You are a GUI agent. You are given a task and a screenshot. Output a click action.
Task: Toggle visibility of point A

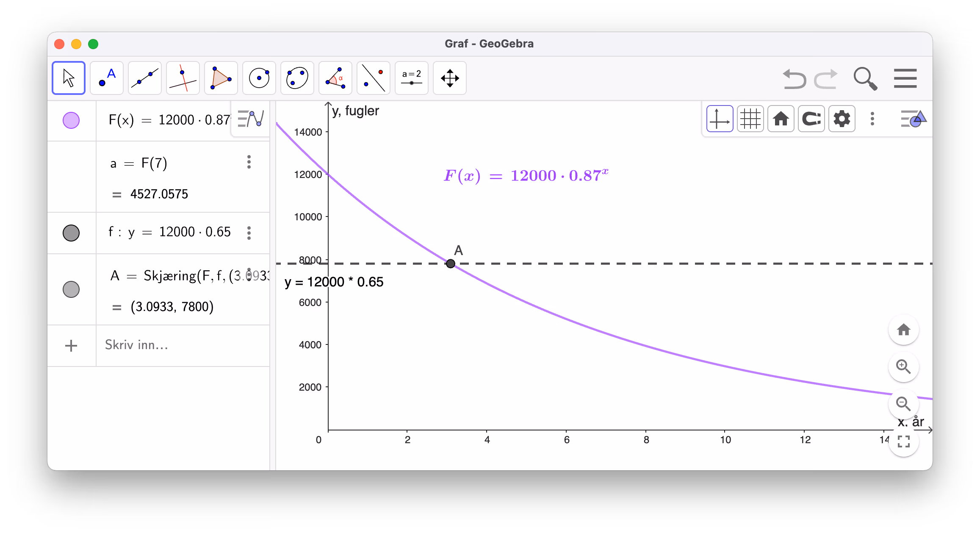(71, 289)
